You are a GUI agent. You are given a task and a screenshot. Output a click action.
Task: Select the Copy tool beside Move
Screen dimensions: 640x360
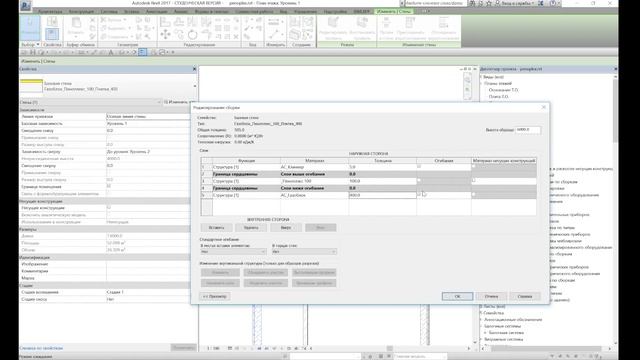click(179, 35)
